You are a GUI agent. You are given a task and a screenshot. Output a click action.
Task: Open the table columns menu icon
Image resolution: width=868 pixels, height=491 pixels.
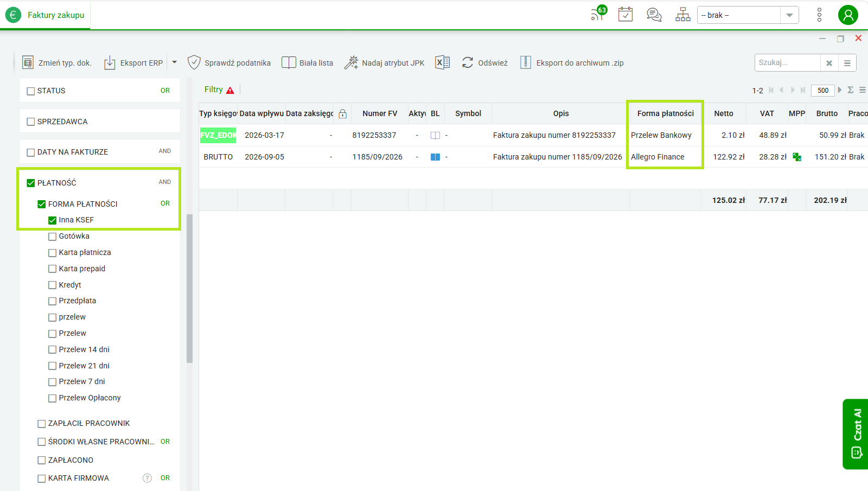point(863,90)
